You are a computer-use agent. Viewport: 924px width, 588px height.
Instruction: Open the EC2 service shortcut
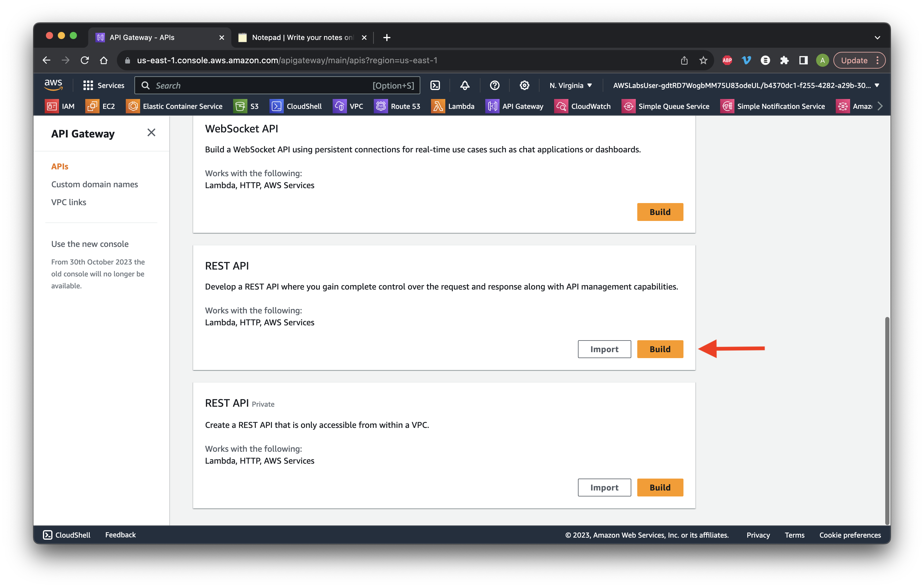pyautogui.click(x=100, y=106)
